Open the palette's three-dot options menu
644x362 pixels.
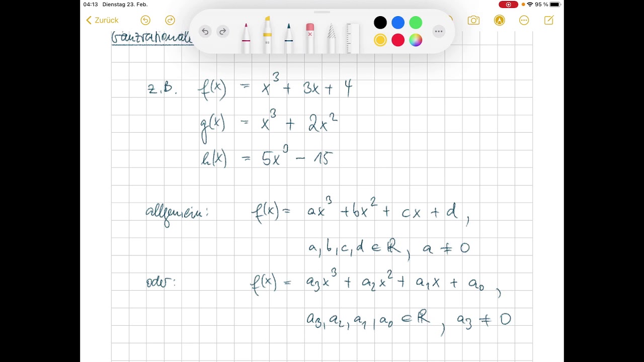[x=439, y=32]
